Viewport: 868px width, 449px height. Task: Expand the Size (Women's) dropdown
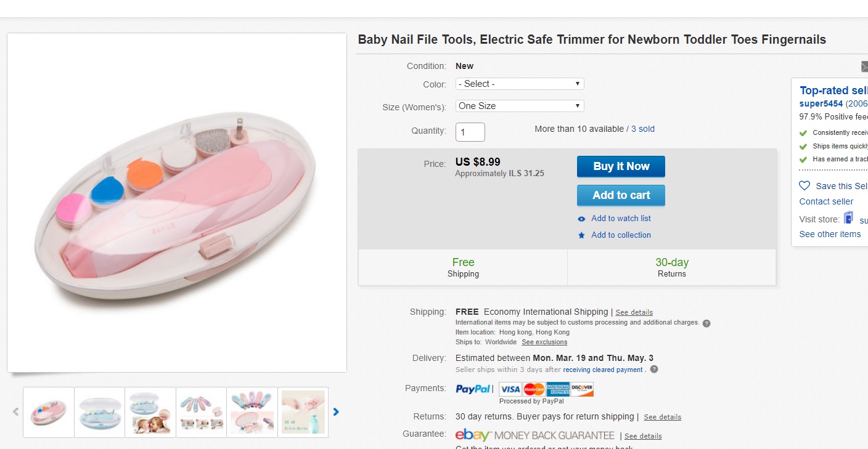[520, 106]
